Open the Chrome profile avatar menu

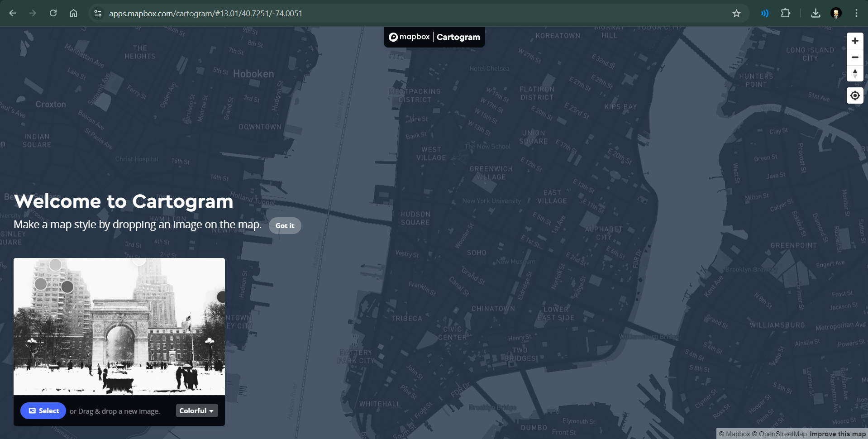point(836,13)
